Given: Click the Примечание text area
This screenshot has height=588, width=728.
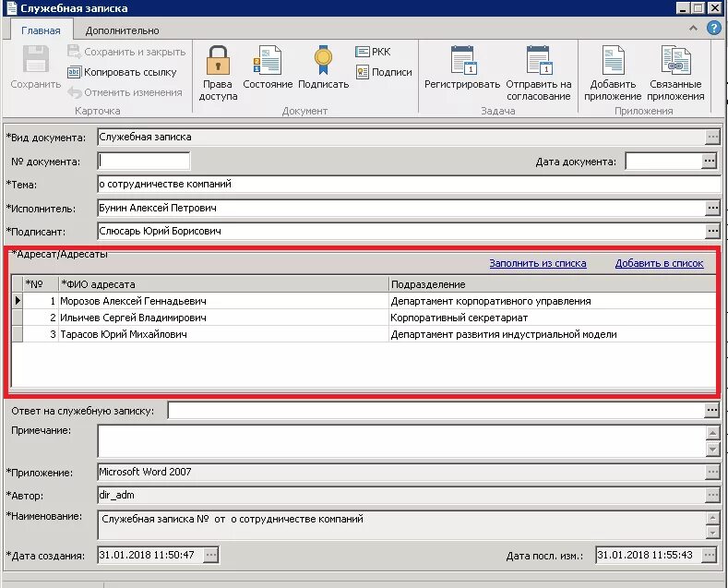Looking at the screenshot, I should click(x=401, y=441).
